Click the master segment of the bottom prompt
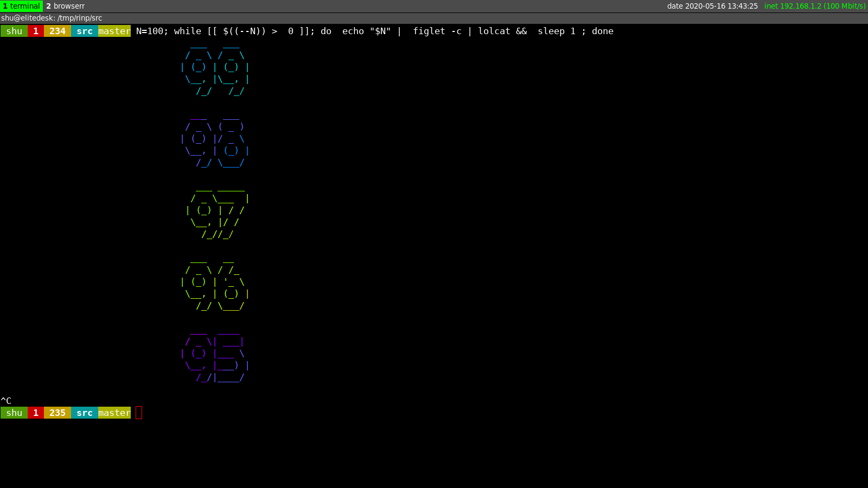The height and width of the screenshot is (488, 868). (113, 413)
